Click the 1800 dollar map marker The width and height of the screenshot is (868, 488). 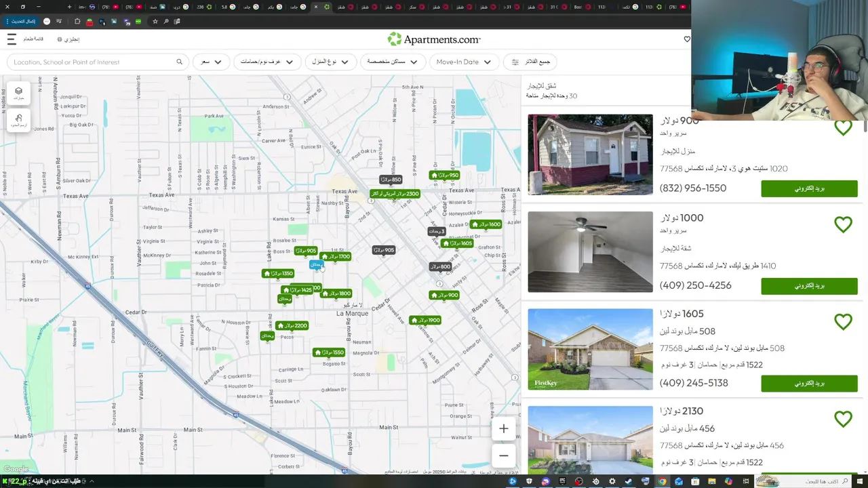pos(336,293)
